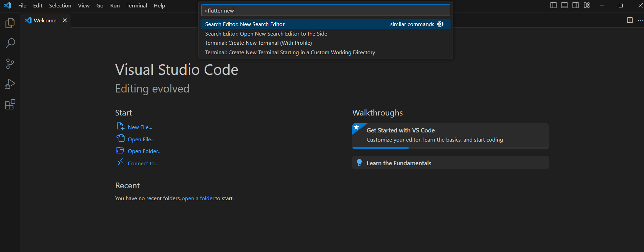Select 'Open New Search Editor to the Side'
This screenshot has width=644, height=252.
pyautogui.click(x=326, y=34)
